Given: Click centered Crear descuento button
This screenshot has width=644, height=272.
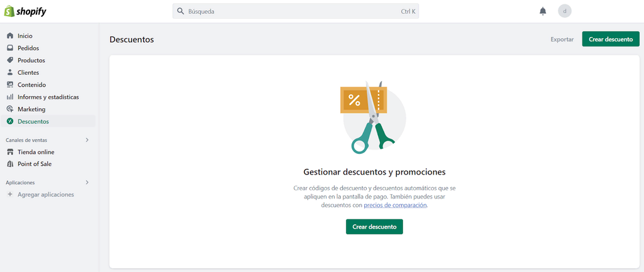Looking at the screenshot, I should 374,227.
